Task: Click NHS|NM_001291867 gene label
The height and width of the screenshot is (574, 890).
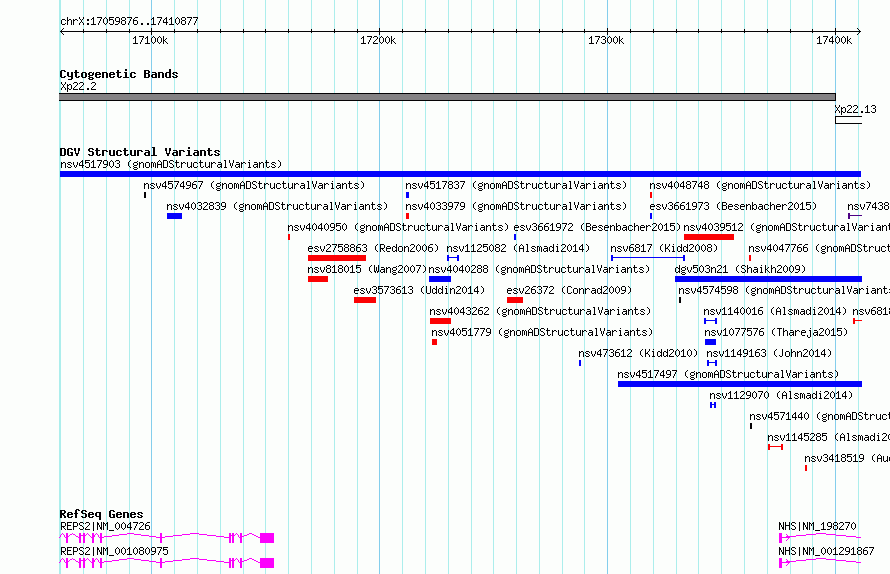Action: (x=826, y=551)
